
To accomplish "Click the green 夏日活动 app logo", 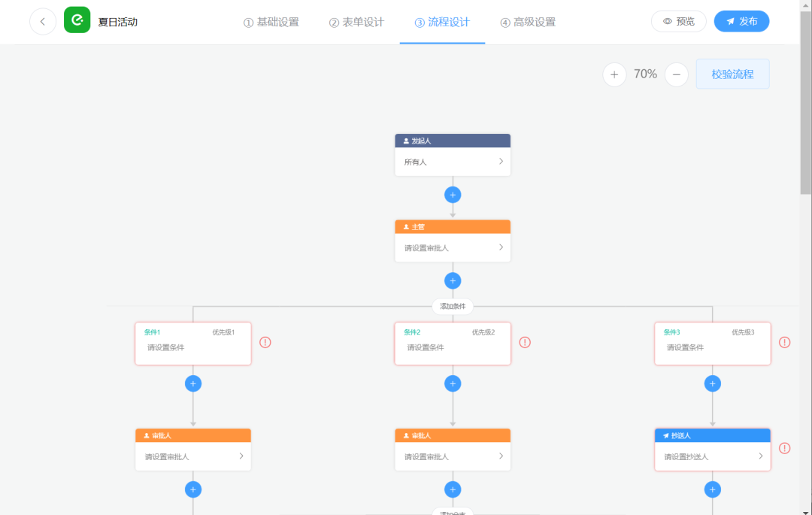I will [77, 20].
